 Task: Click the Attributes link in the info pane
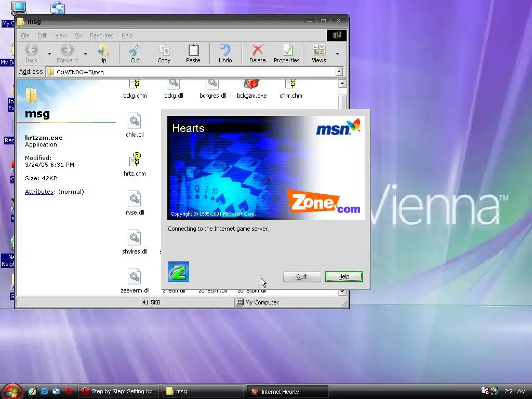pos(39,192)
